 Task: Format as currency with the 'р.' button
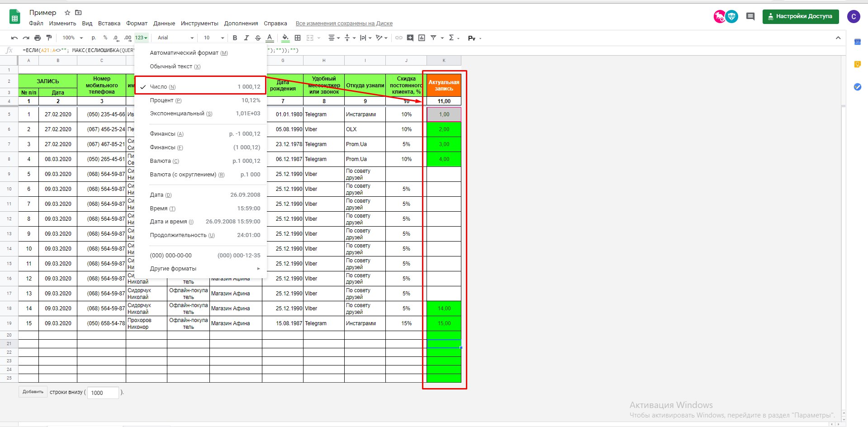click(94, 38)
